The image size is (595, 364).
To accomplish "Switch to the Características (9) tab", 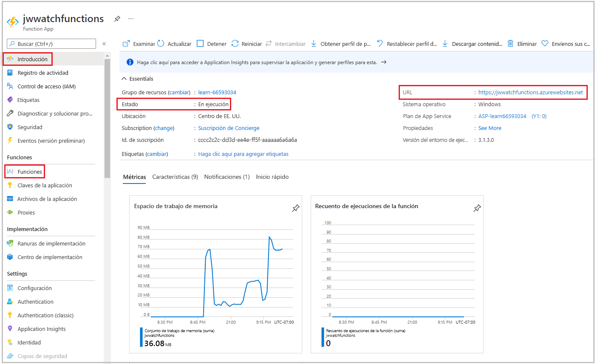I will pyautogui.click(x=175, y=177).
